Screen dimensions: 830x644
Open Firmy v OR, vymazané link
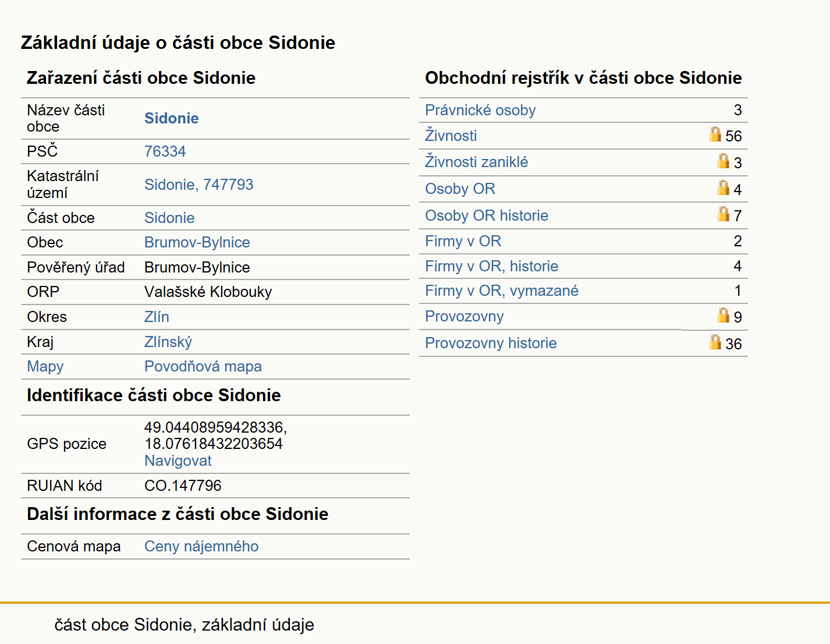coord(501,291)
